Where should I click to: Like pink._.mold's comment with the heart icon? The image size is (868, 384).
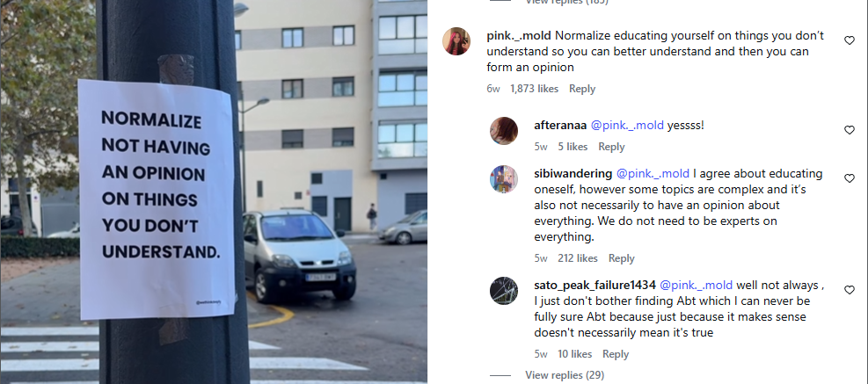click(849, 40)
